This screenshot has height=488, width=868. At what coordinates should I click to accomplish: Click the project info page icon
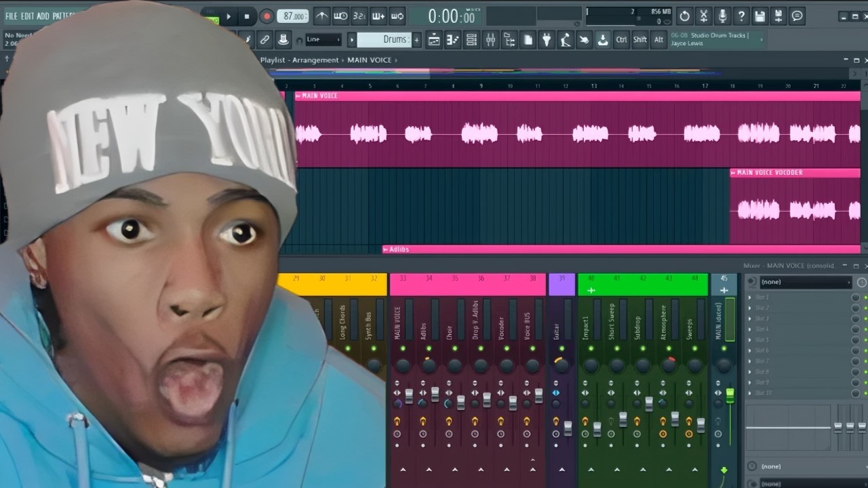tap(528, 40)
